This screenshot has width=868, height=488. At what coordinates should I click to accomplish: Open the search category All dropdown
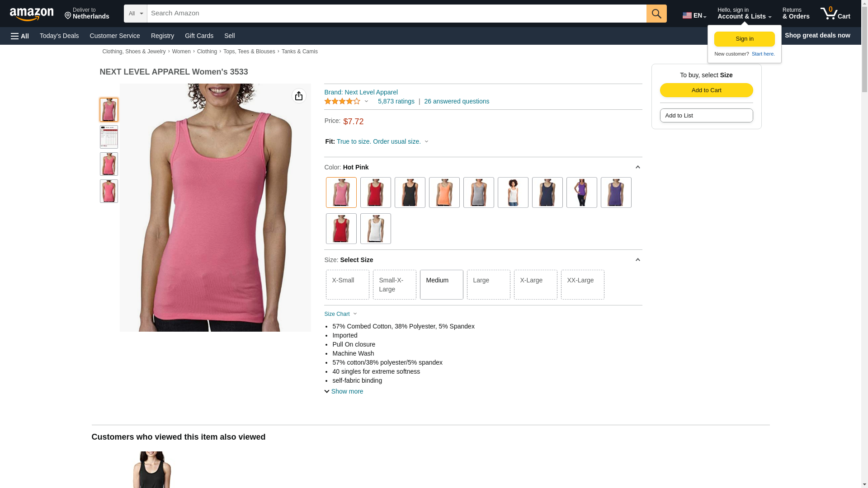(136, 14)
